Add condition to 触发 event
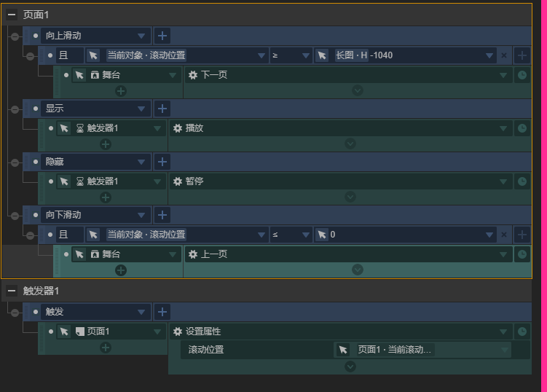This screenshot has width=547, height=392. (x=162, y=312)
